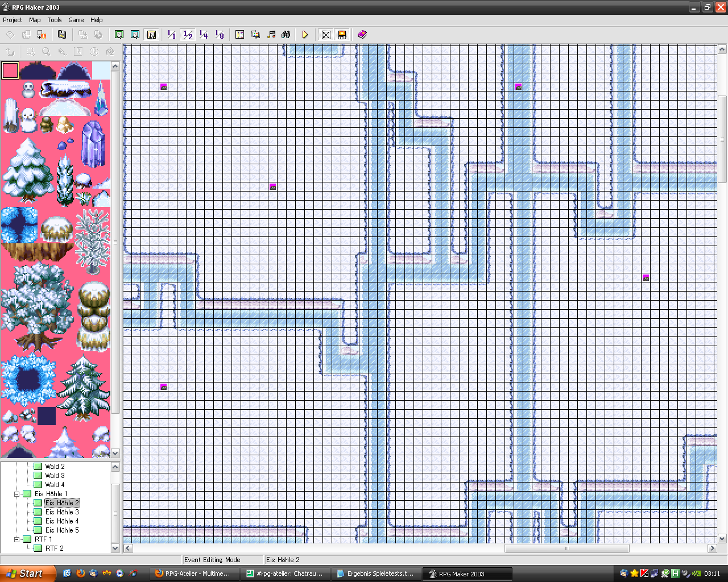Image resolution: width=728 pixels, height=582 pixels.
Task: Start Test Play with the yellow arrow
Action: click(x=305, y=35)
